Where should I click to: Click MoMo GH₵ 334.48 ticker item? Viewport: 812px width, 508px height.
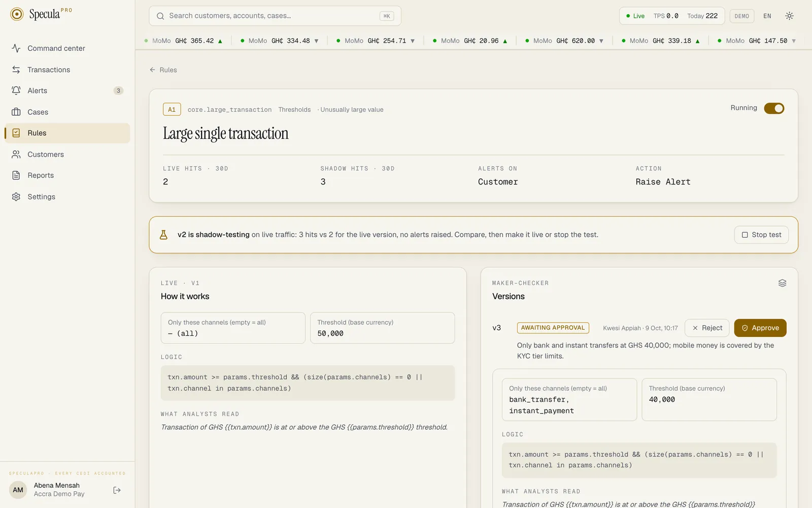[x=280, y=41]
